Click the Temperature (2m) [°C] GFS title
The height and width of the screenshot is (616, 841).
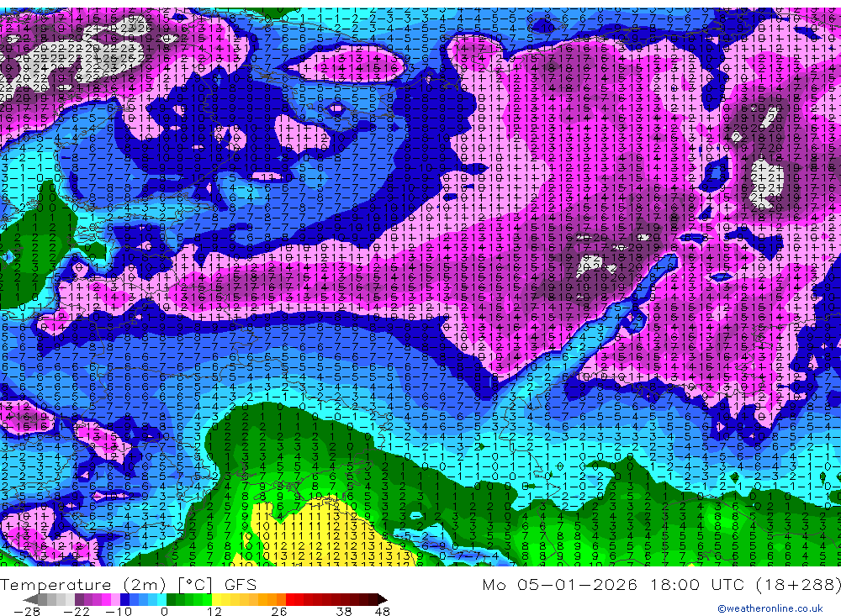128,584
